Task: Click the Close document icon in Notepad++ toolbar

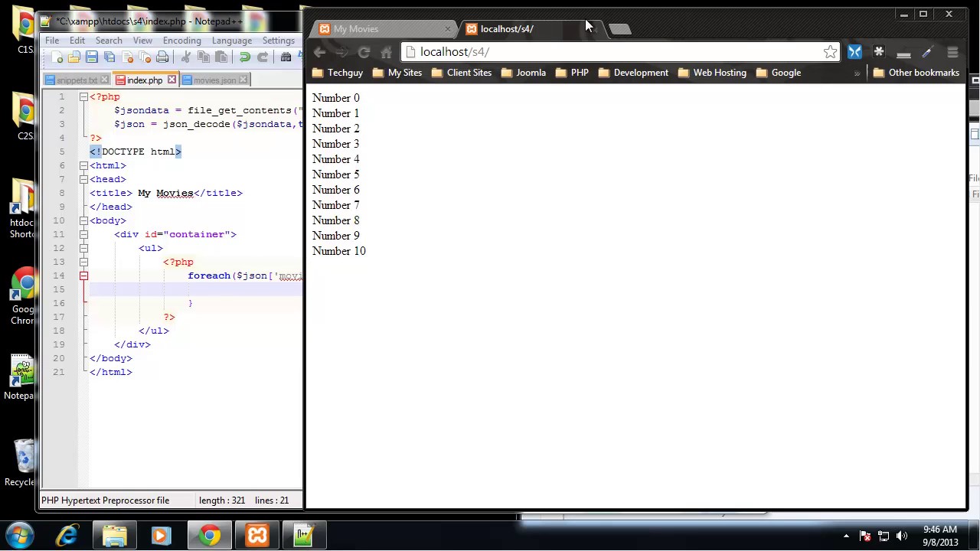Action: [x=127, y=57]
